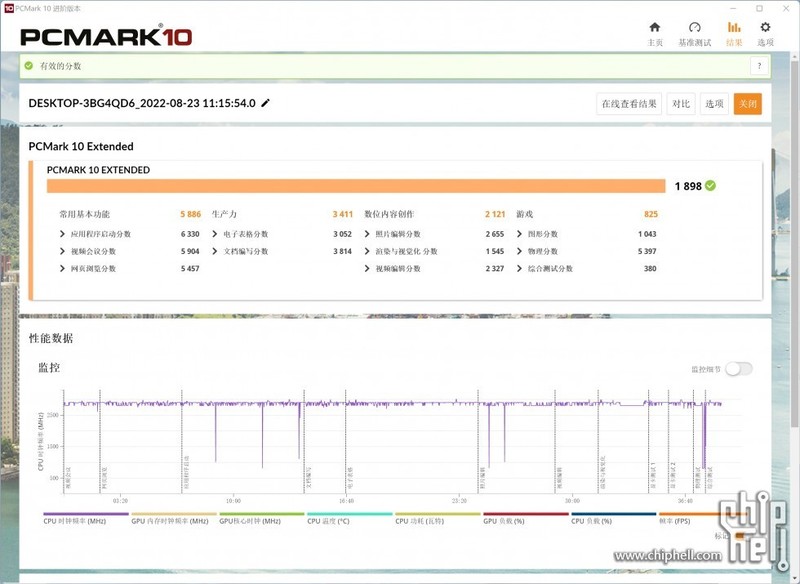
Task: Click the green valid-score checkmark icon
Action: pos(29,66)
